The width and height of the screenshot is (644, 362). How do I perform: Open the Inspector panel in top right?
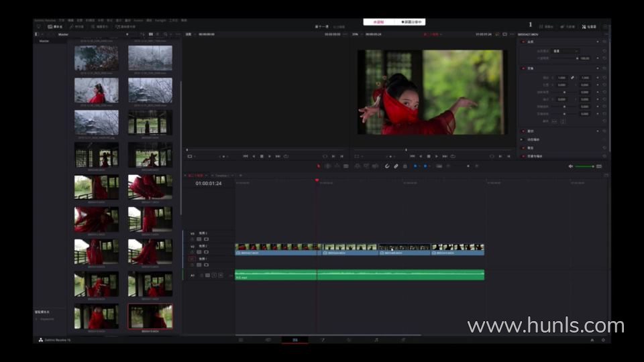click(588, 26)
